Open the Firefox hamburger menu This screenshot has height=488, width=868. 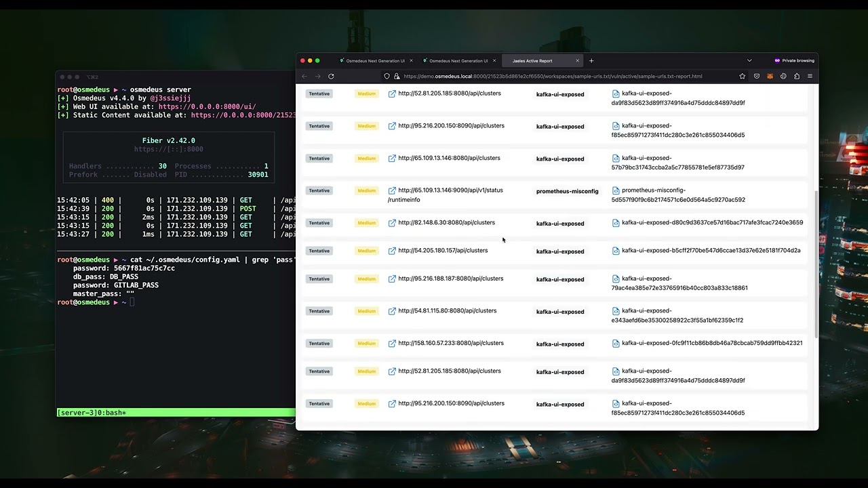click(x=810, y=77)
